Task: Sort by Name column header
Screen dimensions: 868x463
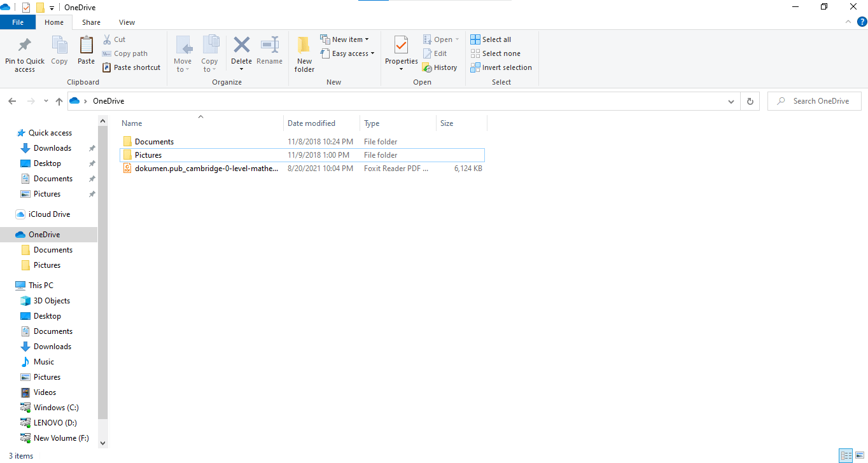Action: 200,123
